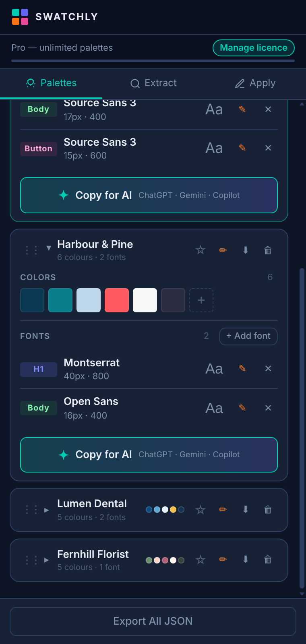
Task: Switch to the Palettes tab
Action: [x=51, y=83]
